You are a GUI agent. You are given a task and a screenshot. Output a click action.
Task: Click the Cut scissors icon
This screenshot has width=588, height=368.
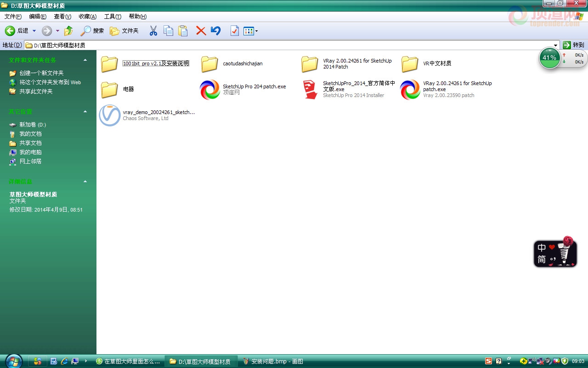153,31
